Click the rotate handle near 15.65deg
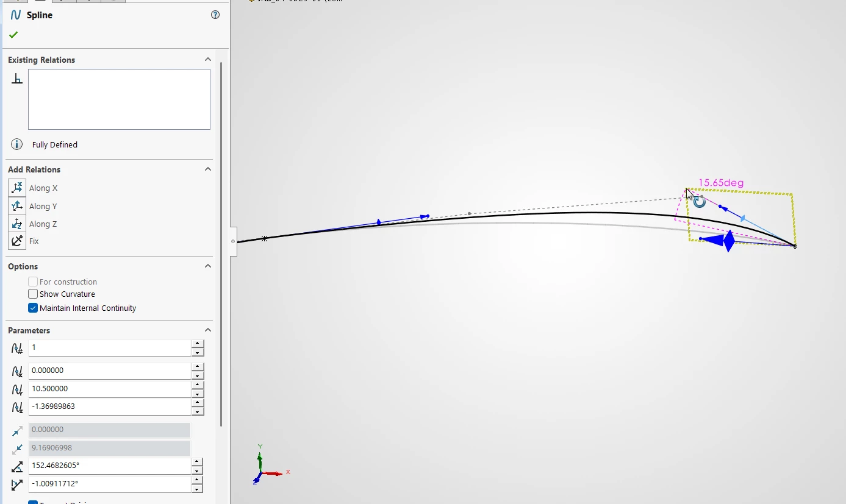The width and height of the screenshot is (846, 504). point(700,202)
